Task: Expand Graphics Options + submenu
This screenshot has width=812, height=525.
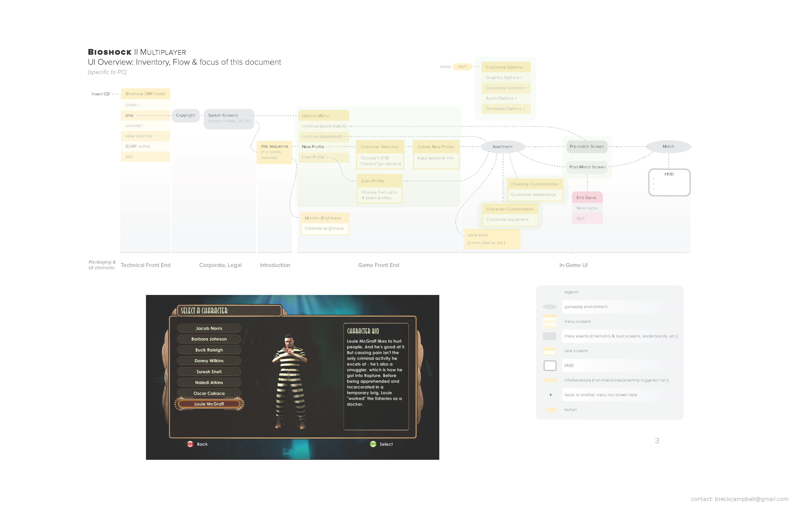Action: click(x=504, y=78)
